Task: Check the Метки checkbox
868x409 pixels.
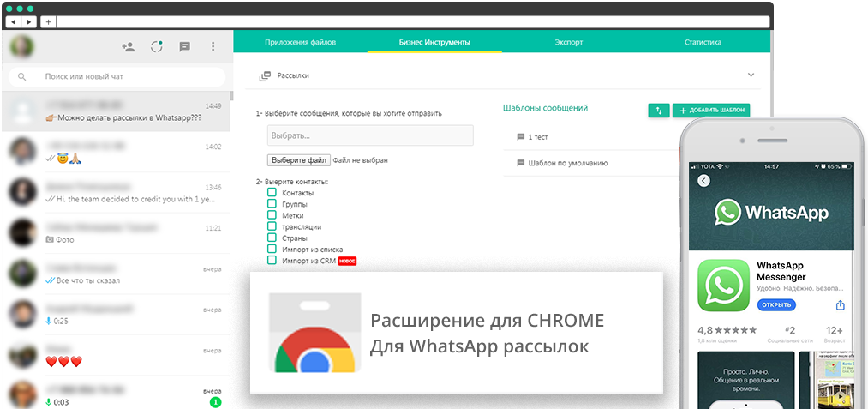Action: [272, 215]
